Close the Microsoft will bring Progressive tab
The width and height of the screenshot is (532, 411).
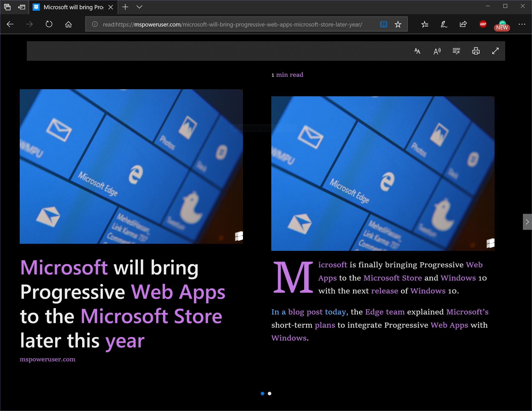[x=111, y=7]
